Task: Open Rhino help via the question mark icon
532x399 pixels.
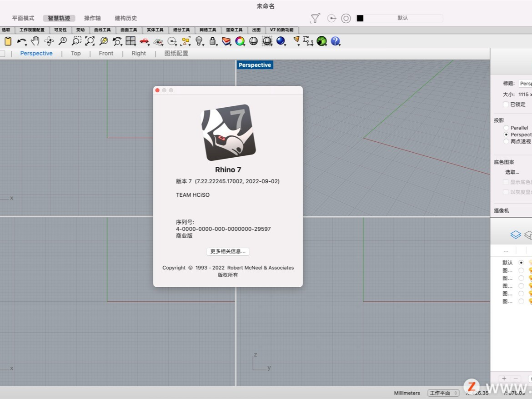Action: tap(335, 41)
